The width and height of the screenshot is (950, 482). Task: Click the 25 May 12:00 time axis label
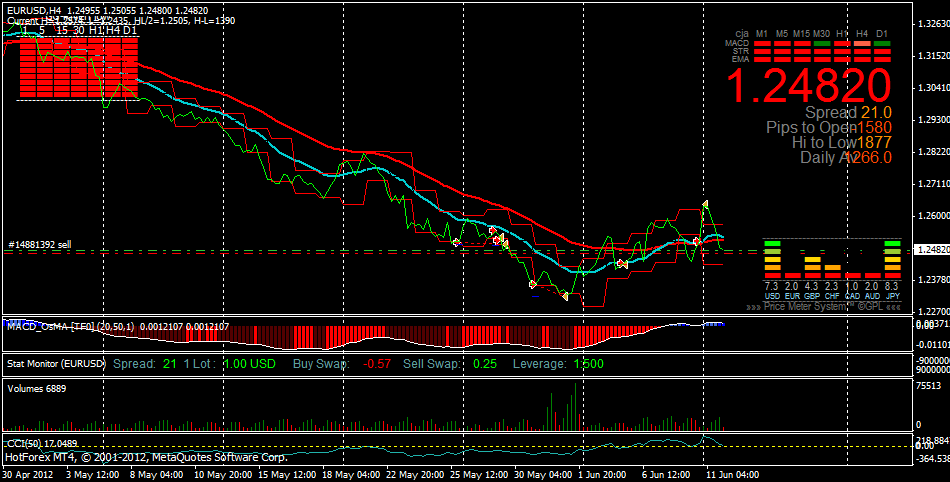(x=477, y=475)
